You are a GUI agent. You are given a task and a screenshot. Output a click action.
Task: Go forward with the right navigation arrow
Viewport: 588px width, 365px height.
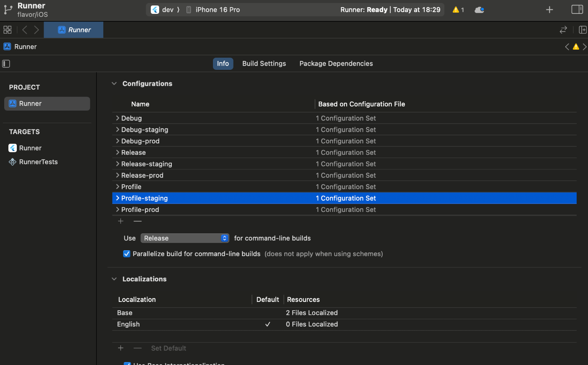pyautogui.click(x=37, y=30)
